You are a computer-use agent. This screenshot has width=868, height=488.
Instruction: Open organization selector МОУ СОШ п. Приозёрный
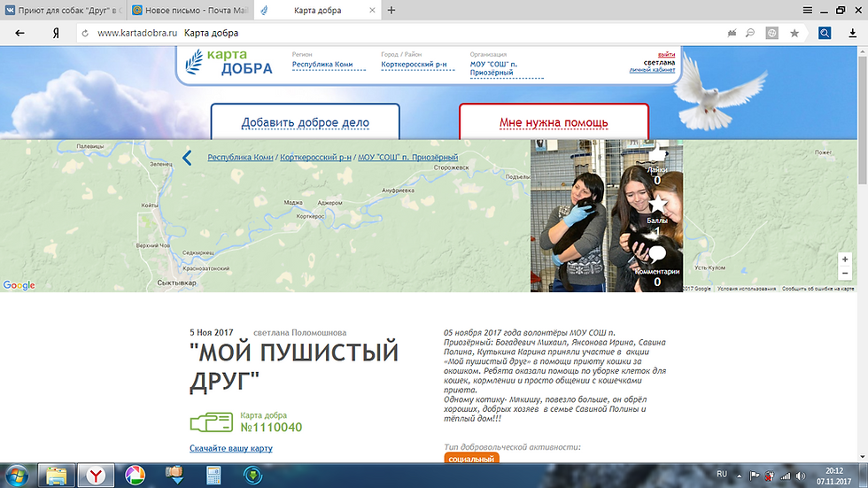tap(494, 68)
